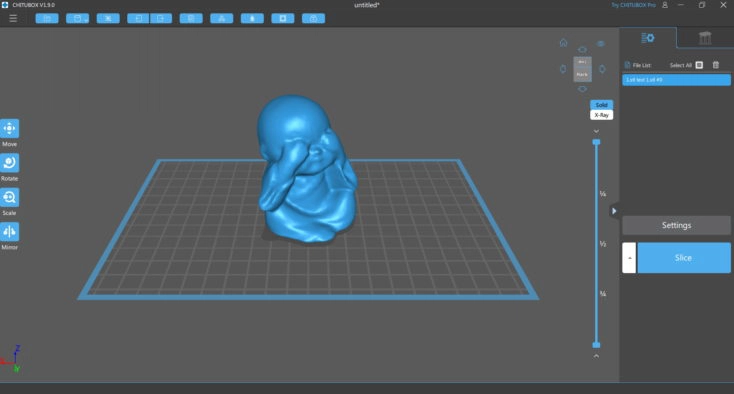Screen dimensions: 734x394
Task: Delete selected file with trash icon
Action: (x=716, y=65)
